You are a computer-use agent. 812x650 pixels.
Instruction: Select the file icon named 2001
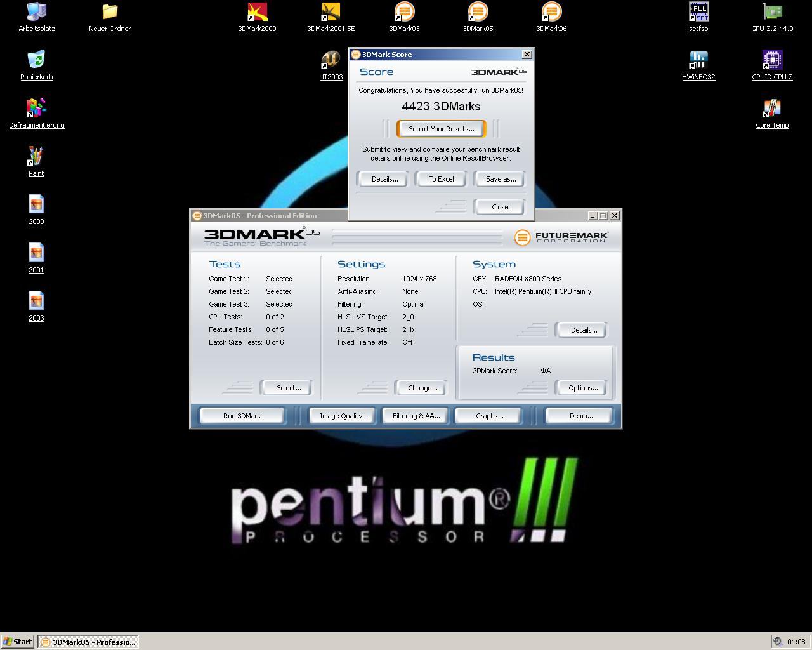[x=36, y=258]
